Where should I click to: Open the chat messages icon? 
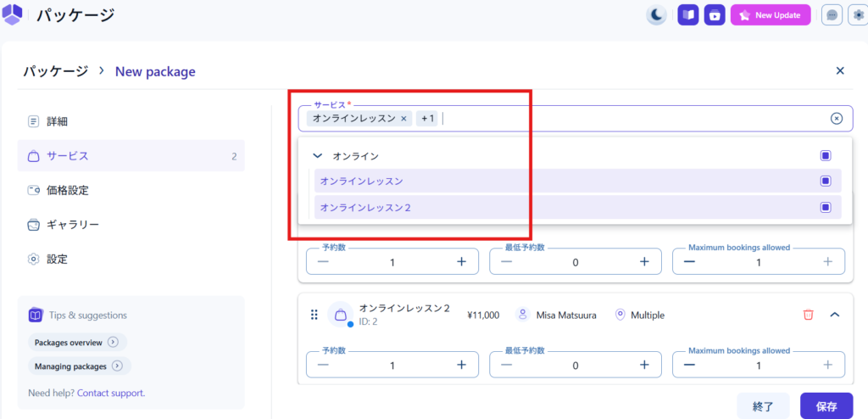[832, 14]
